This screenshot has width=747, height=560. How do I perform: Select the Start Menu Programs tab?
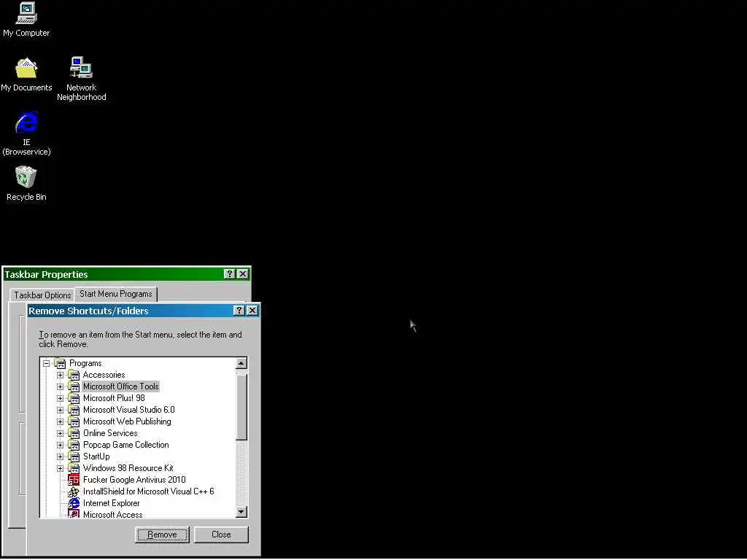116,294
